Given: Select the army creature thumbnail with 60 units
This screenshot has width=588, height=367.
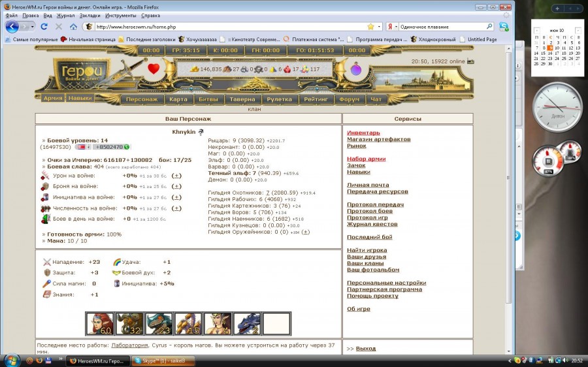Looking at the screenshot, I should (x=100, y=323).
